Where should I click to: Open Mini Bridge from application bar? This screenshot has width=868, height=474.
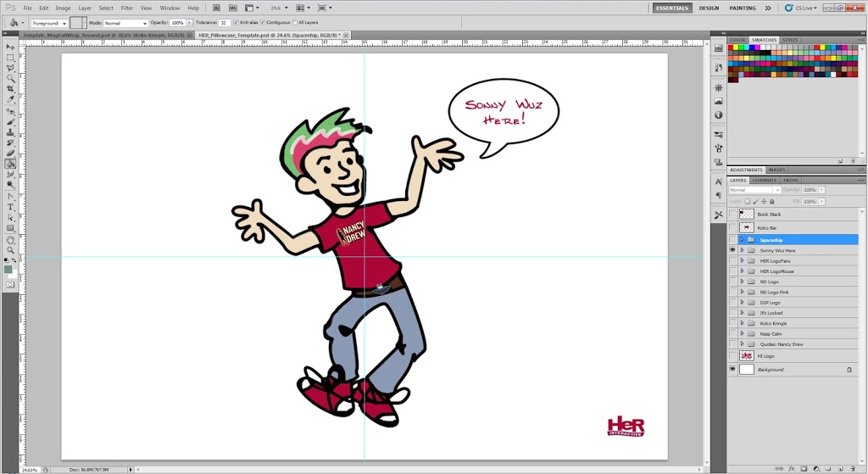233,8
